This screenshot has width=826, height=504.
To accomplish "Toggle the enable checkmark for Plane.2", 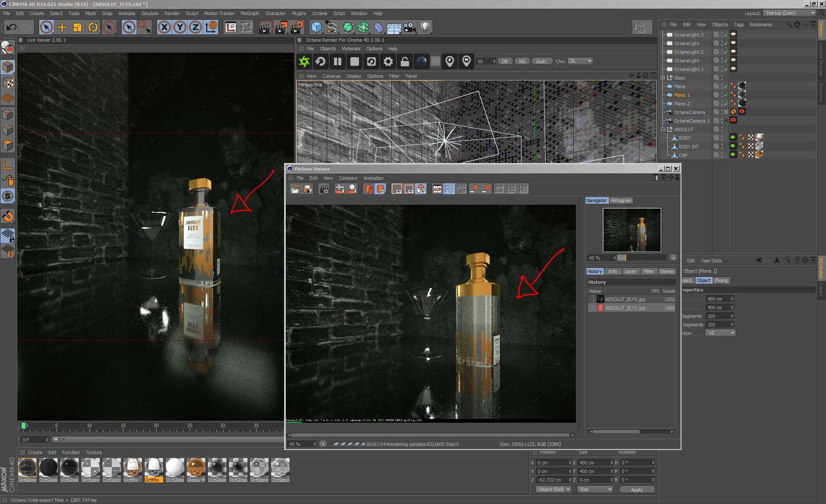I will click(x=726, y=104).
